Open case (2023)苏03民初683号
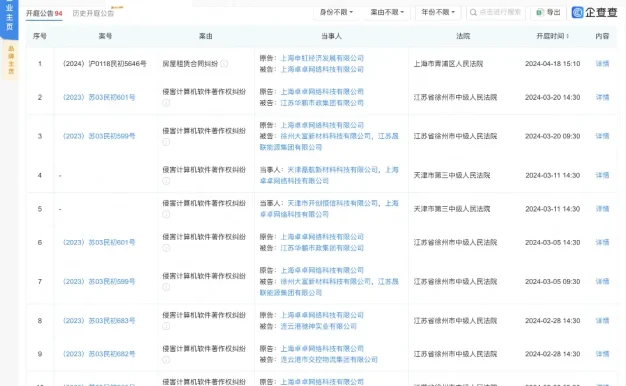This screenshot has height=386, width=626. (x=99, y=321)
